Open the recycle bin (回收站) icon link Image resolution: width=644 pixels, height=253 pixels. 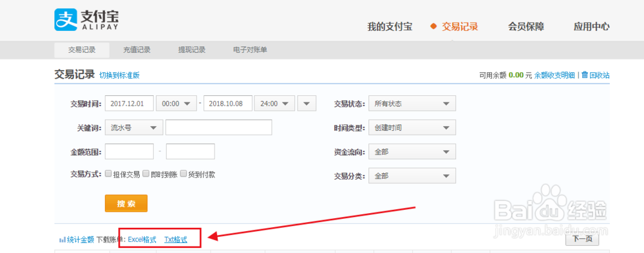click(x=585, y=75)
